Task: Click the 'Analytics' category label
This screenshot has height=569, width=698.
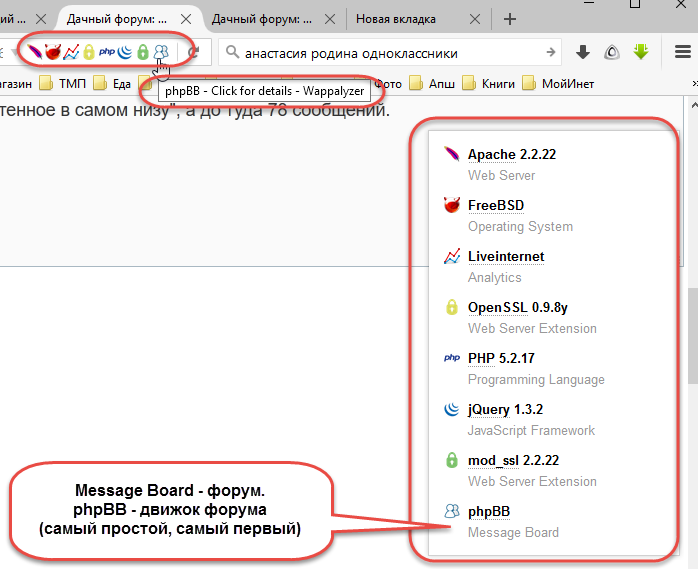Action: pyautogui.click(x=495, y=277)
